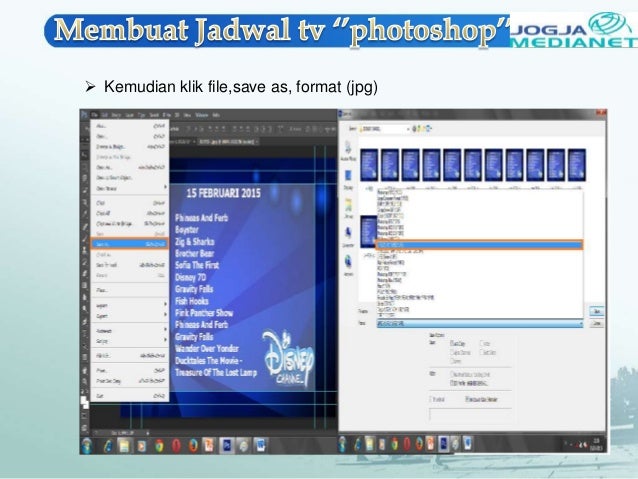Go to Desktop in Save As places bar
Viewport: 638px width, 479px height.
click(x=348, y=180)
